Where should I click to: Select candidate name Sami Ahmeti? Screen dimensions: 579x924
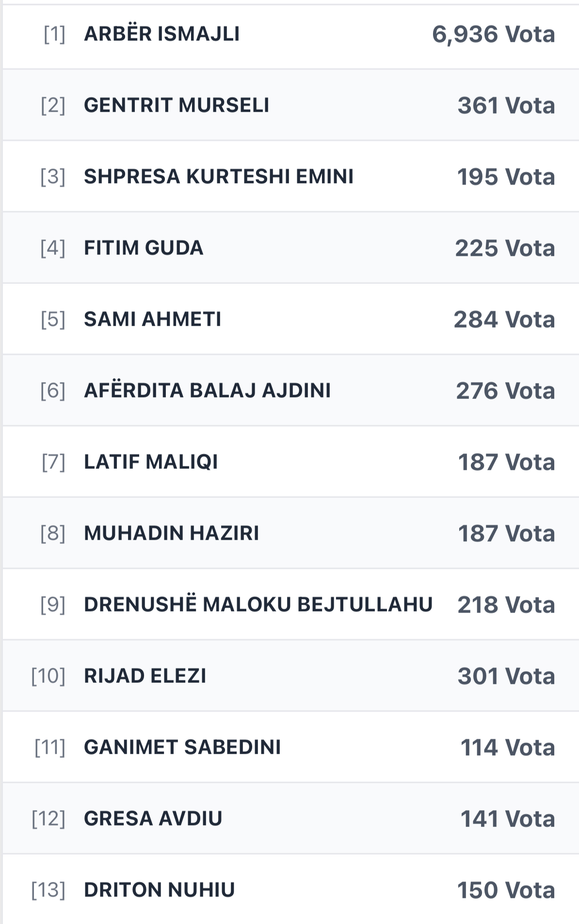[x=152, y=319]
